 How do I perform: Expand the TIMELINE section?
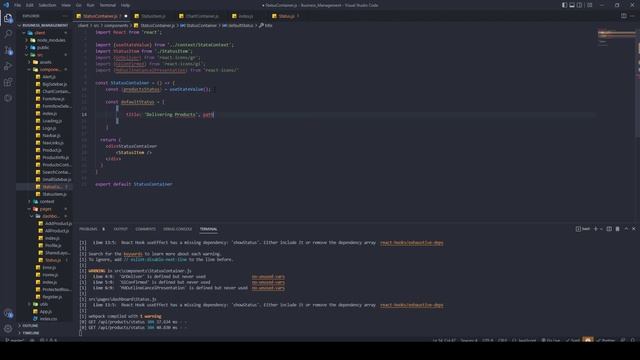pos(31,333)
